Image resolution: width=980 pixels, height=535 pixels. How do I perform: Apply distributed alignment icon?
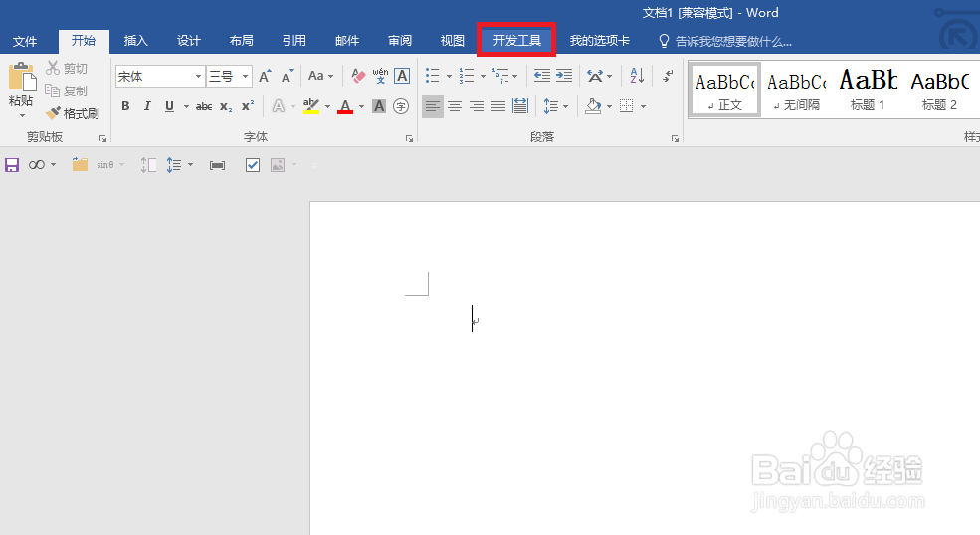pyautogui.click(x=520, y=106)
